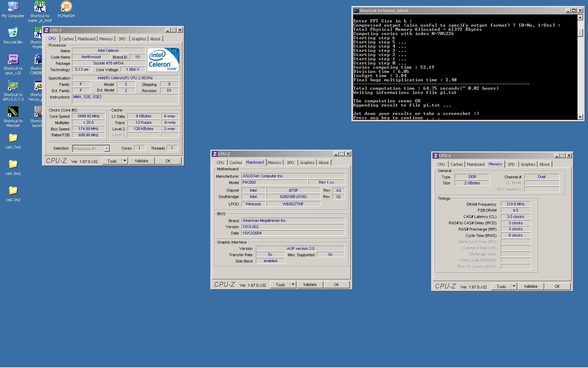This screenshot has width=588, height=368.
Task: Expand the Tools arrow in the Memory window
Action: coord(514,286)
